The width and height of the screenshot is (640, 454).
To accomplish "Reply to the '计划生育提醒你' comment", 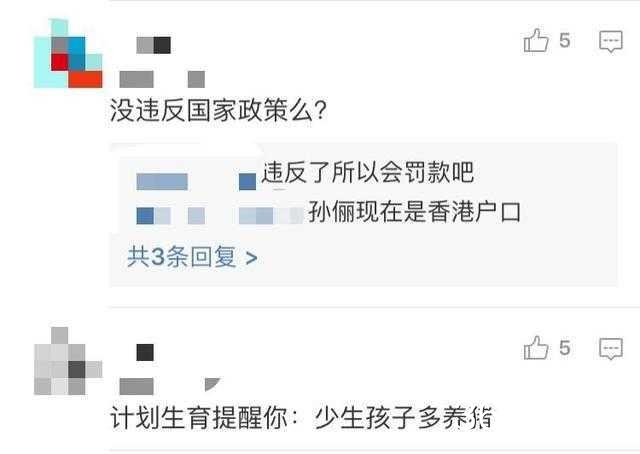I will 611,349.
